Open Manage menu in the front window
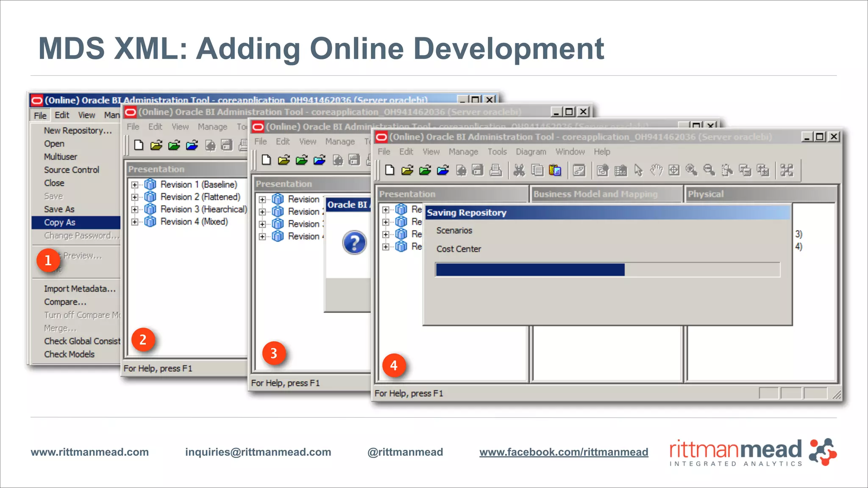868x488 pixels. [x=463, y=152]
